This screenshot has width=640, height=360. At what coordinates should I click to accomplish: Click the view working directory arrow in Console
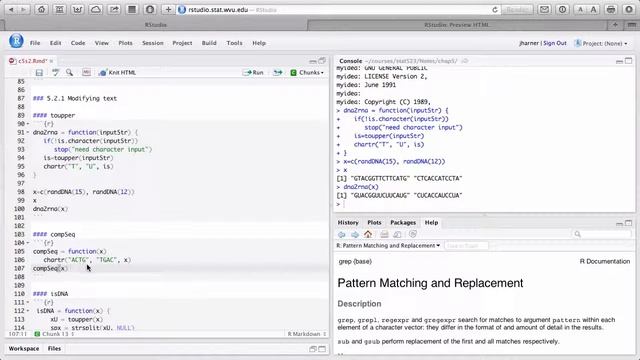(x=464, y=61)
